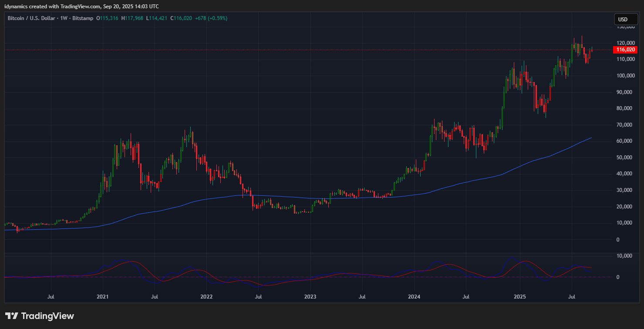Viewport: 644px width, 329px height.
Task: Click the 100,000 price axis label
Action: 626,76
